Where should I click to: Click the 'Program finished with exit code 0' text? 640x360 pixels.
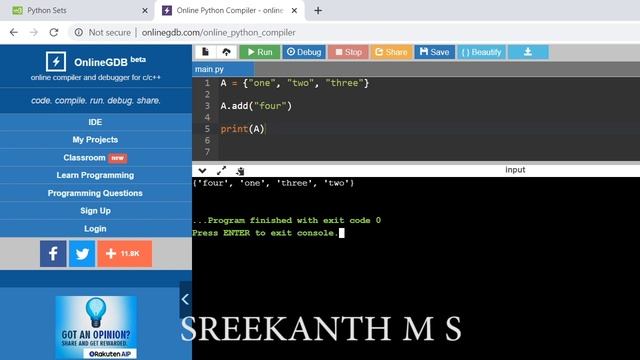coord(287,220)
